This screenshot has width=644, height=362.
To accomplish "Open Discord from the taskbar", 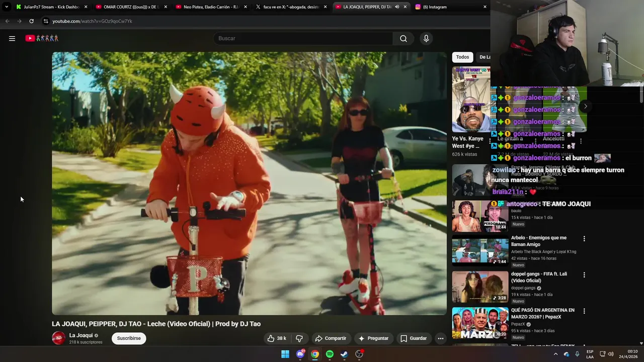I will (x=300, y=354).
